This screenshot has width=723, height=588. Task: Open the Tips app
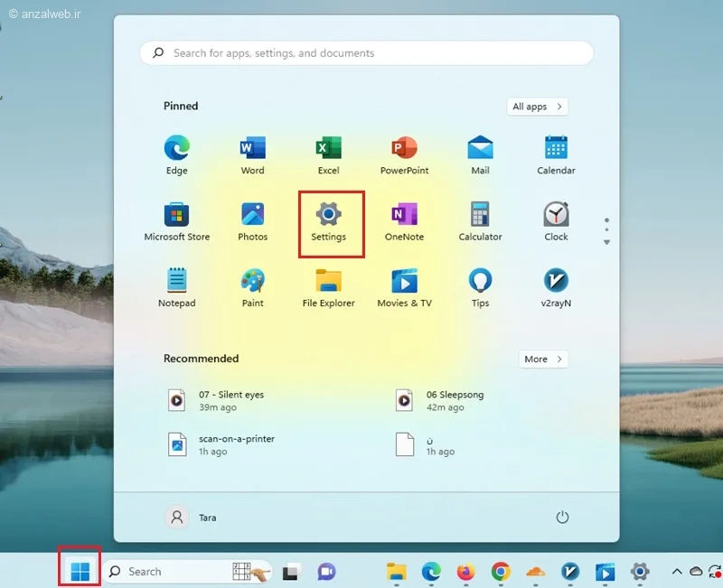[x=480, y=287]
